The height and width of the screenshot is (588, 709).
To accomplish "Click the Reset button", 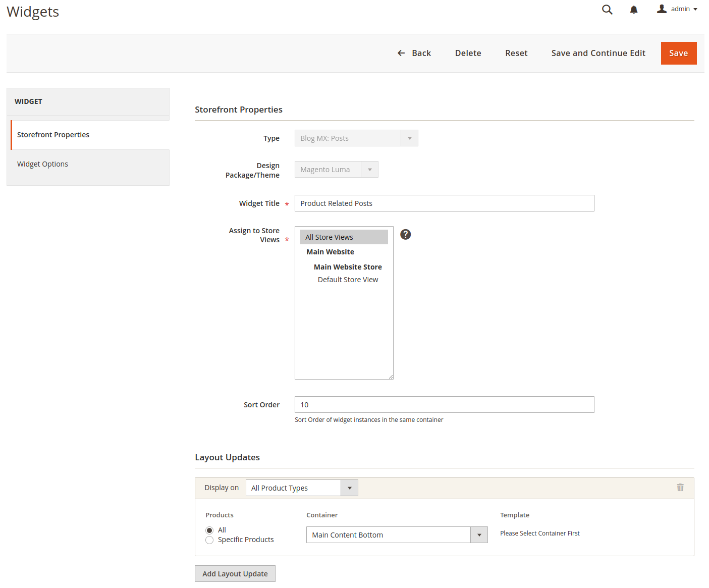I will 516,53.
